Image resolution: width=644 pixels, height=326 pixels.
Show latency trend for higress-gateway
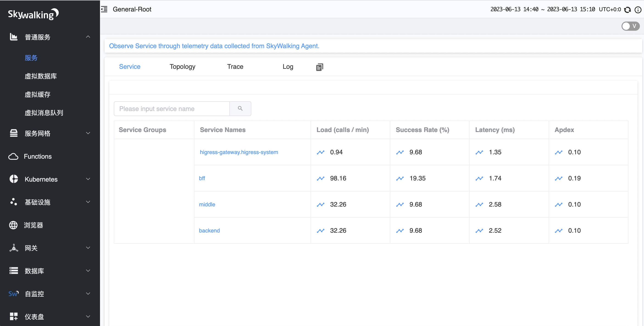[x=479, y=152]
